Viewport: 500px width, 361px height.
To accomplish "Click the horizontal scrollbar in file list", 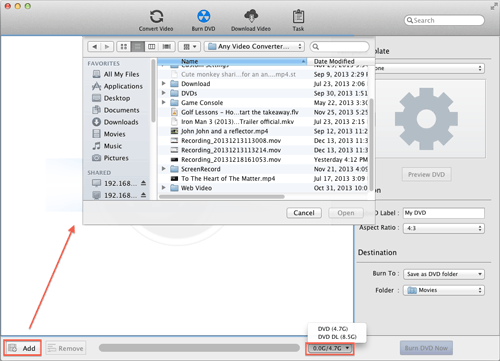I will pos(222,197).
